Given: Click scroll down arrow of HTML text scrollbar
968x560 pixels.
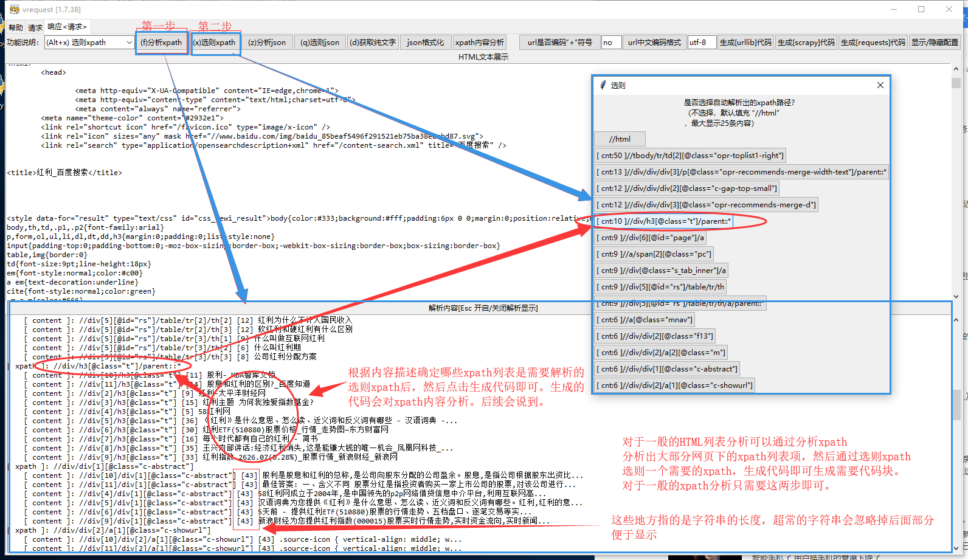Looking at the screenshot, I should click(956, 297).
